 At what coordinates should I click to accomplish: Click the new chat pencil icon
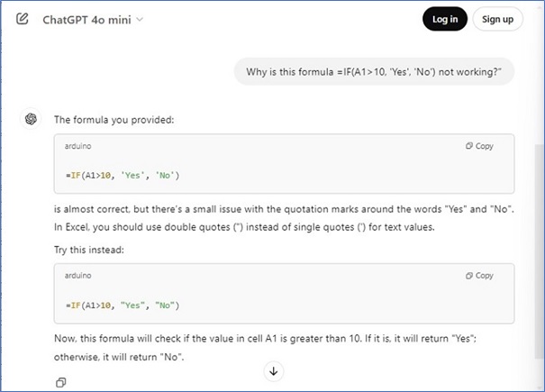click(23, 19)
